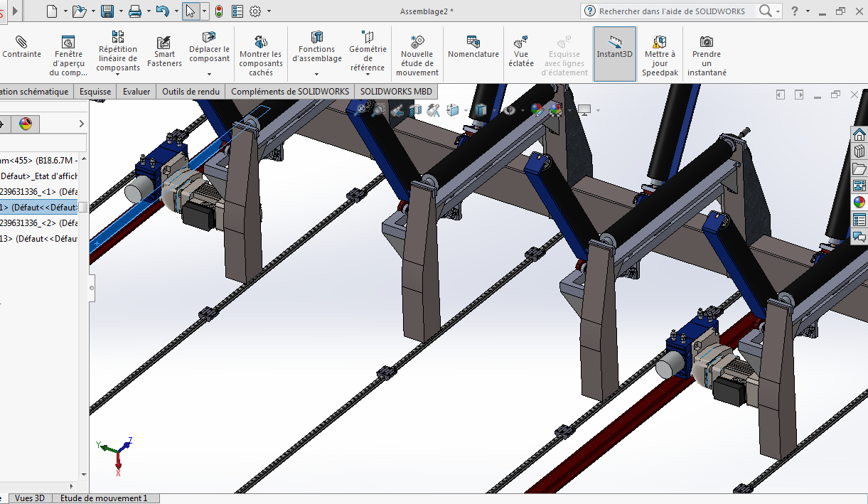Create a Nouvelle étude de mouvement
The height and width of the screenshot is (504, 868).
pos(417,55)
